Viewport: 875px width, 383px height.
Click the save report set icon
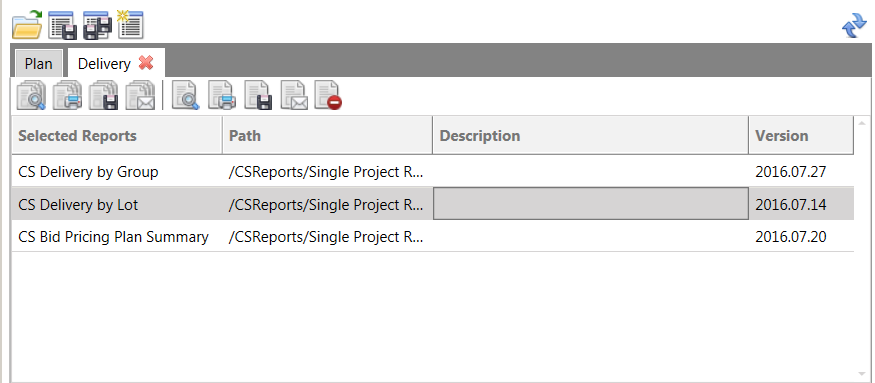pos(62,25)
